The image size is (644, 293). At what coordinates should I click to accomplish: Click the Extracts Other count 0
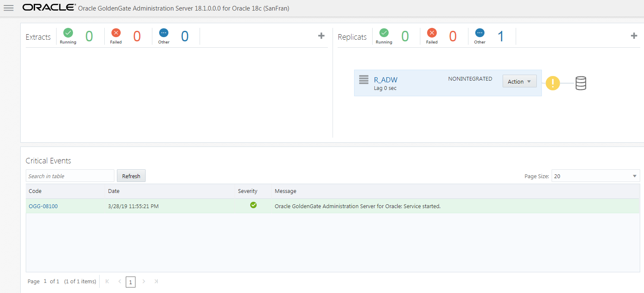tap(185, 36)
